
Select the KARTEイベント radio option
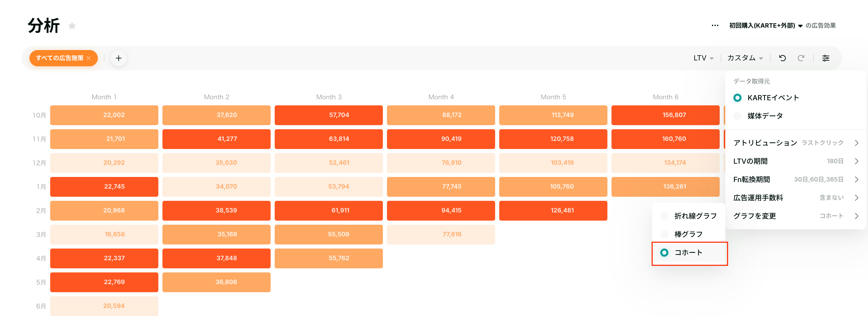[766, 98]
